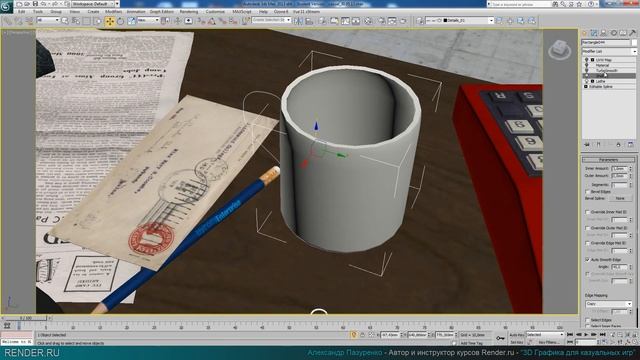Collapse the Parameters rollout
The image size is (640, 360).
[x=609, y=160]
